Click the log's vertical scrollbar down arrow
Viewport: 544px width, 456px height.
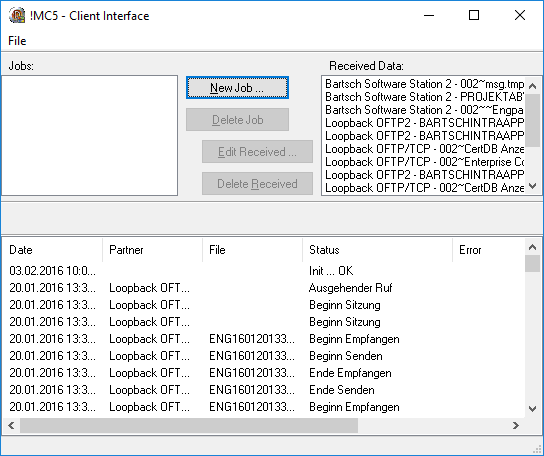click(x=533, y=409)
